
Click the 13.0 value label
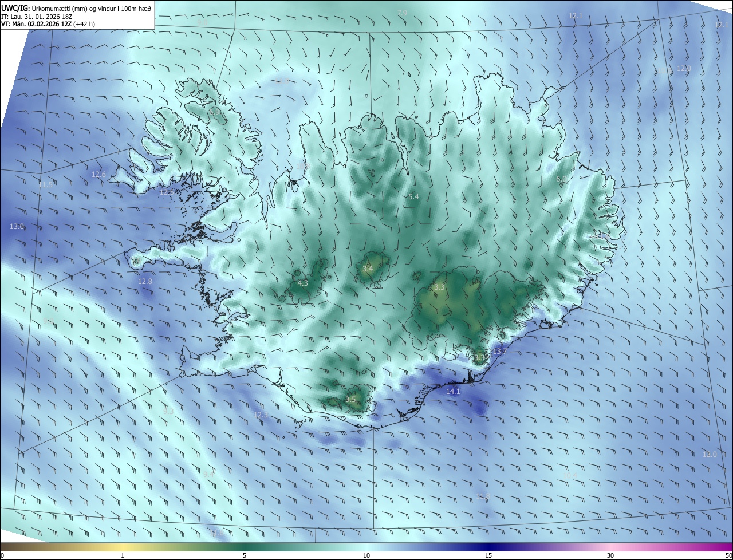pos(17,227)
